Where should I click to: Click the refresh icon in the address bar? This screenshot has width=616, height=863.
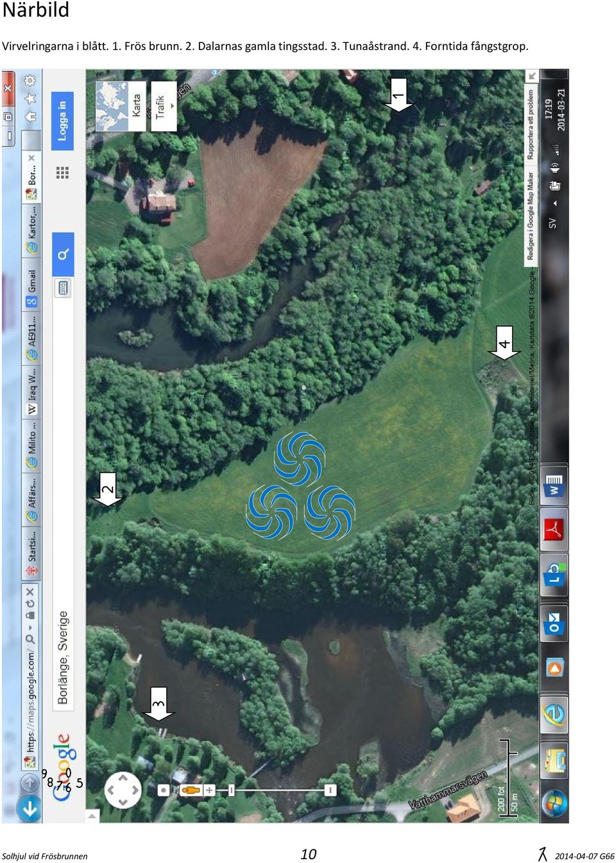click(30, 604)
